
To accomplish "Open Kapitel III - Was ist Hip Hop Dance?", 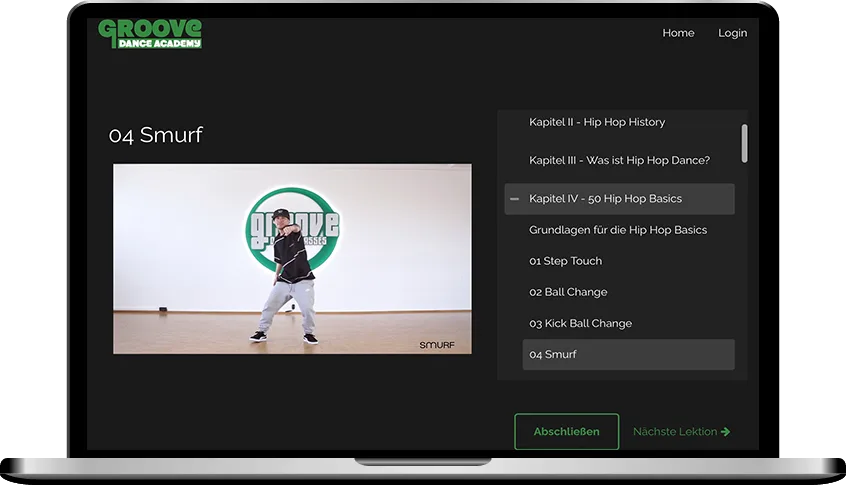I will (x=619, y=160).
